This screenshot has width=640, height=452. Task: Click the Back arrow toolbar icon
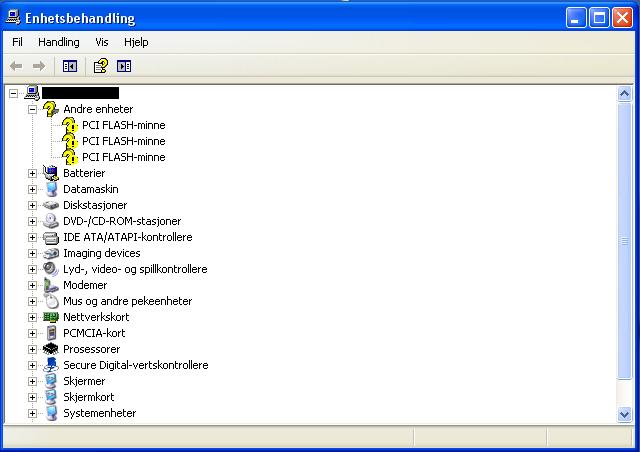click(16, 66)
